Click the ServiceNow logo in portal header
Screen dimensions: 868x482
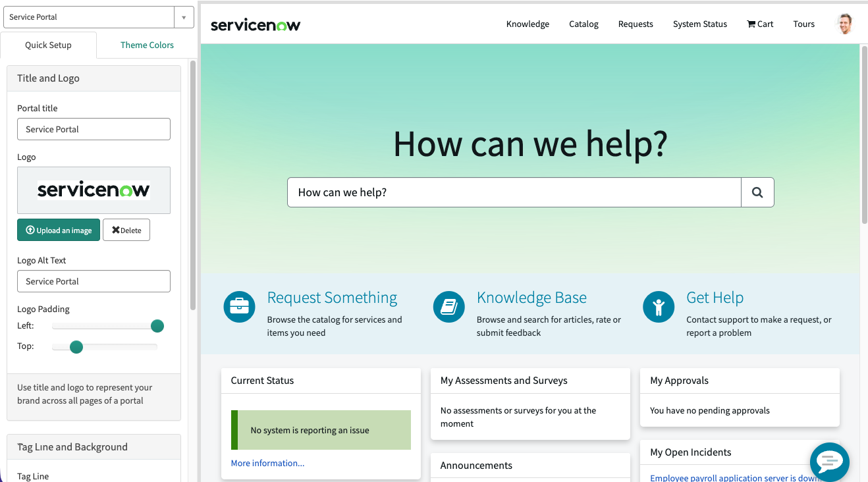tap(256, 25)
